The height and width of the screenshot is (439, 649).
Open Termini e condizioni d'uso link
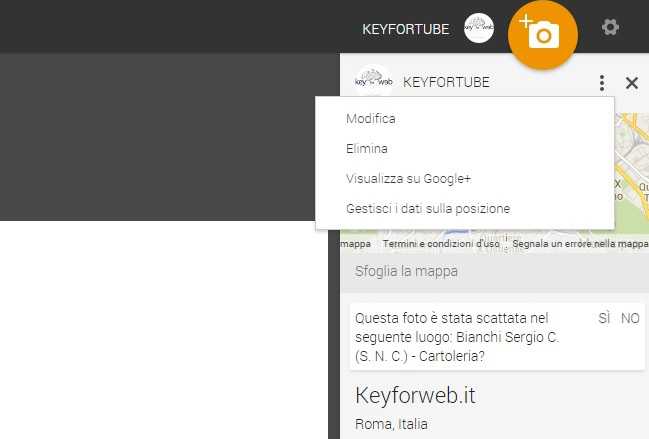(x=440, y=243)
